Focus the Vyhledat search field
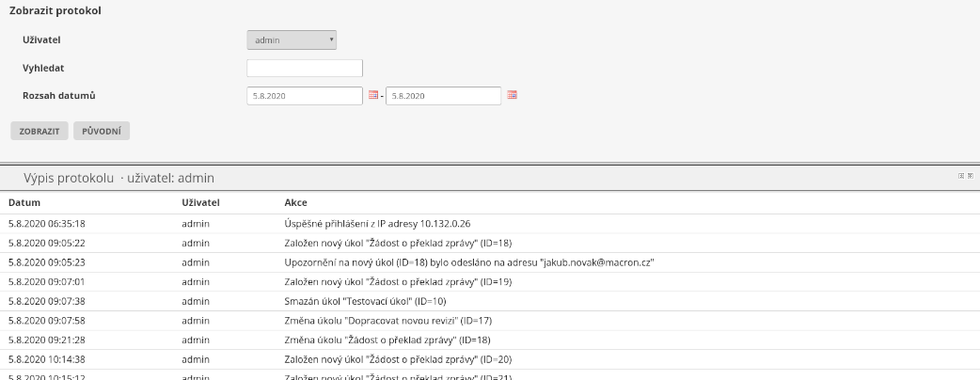This screenshot has width=980, height=380. coord(304,69)
